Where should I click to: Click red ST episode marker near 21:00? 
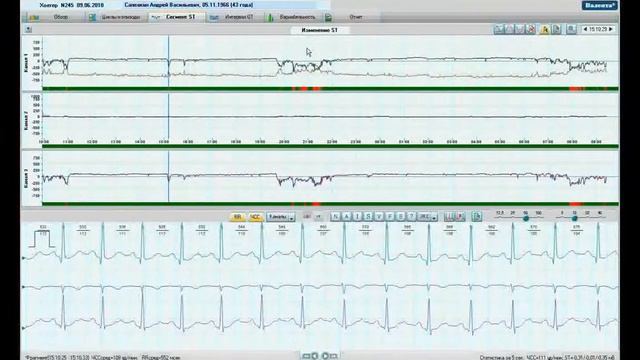304,89
